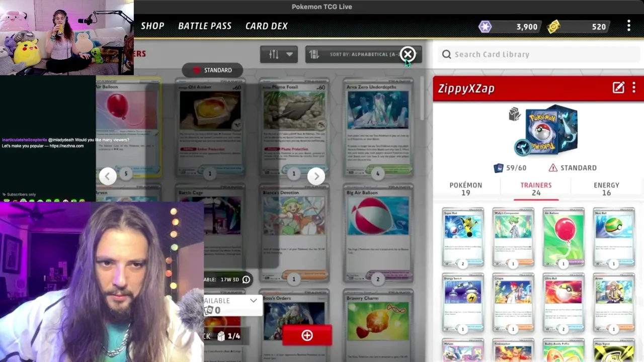Add card with red plus button

coord(307,335)
